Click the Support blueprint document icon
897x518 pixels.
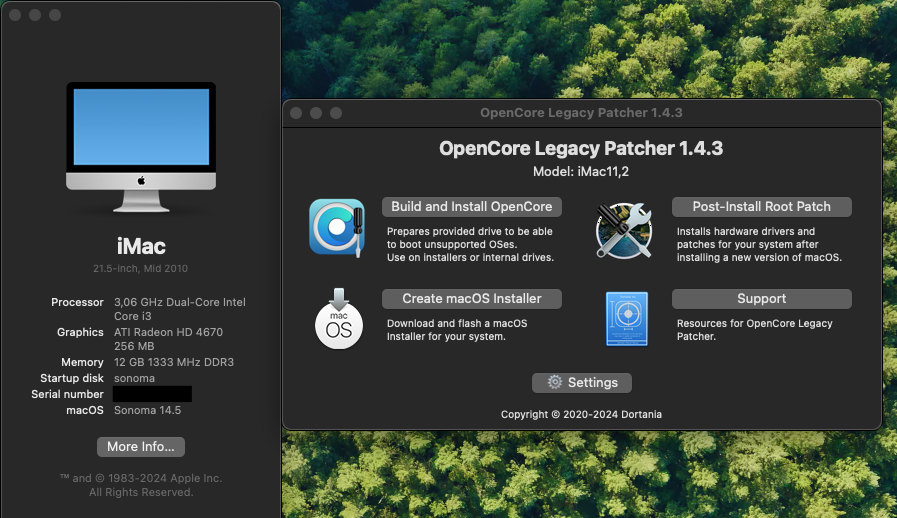627,319
